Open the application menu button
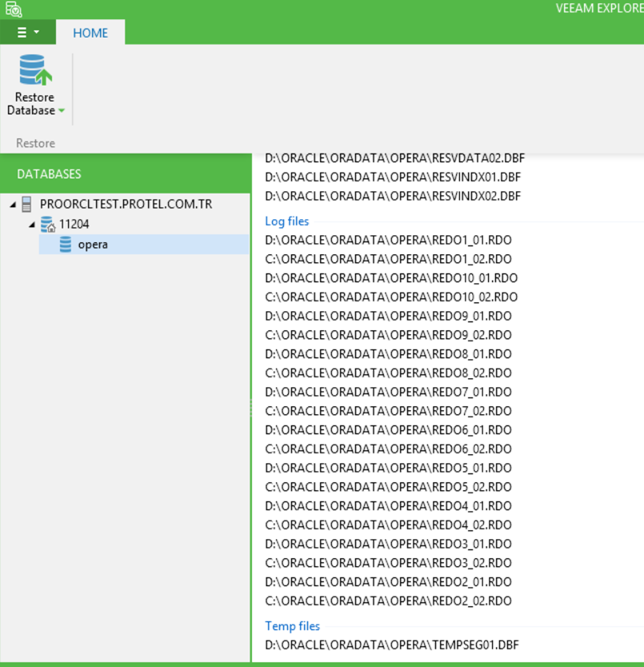The image size is (644, 667). pos(27,33)
